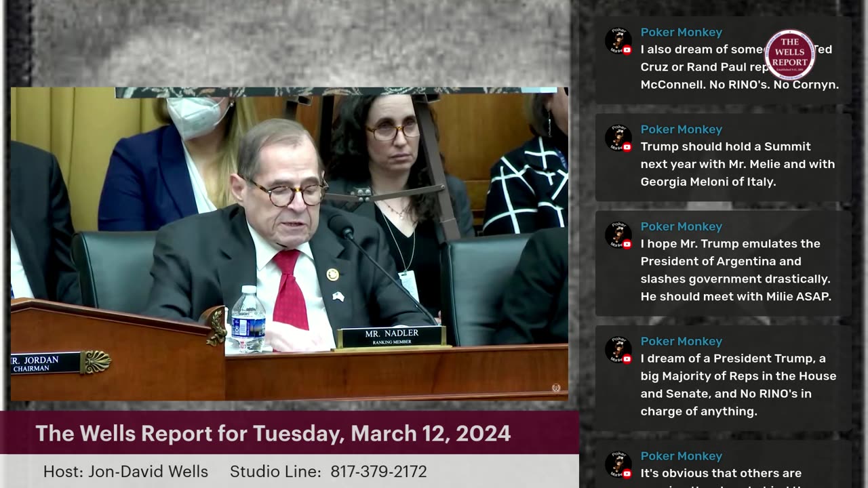
Task: Select chat message 'I dream of a President Trump'
Action: (x=723, y=378)
